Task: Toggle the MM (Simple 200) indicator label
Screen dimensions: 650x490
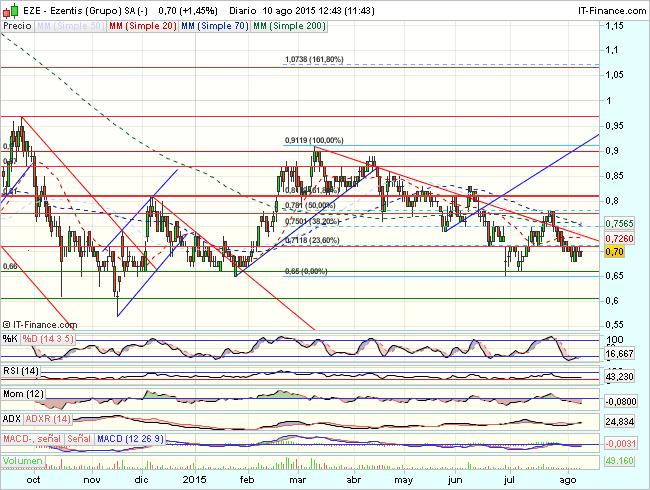Action: (x=289, y=26)
